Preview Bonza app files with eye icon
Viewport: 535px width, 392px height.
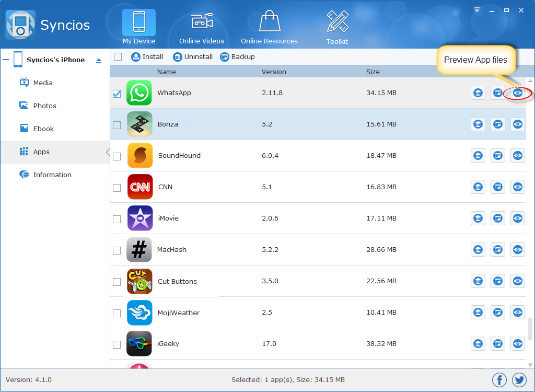(x=518, y=124)
